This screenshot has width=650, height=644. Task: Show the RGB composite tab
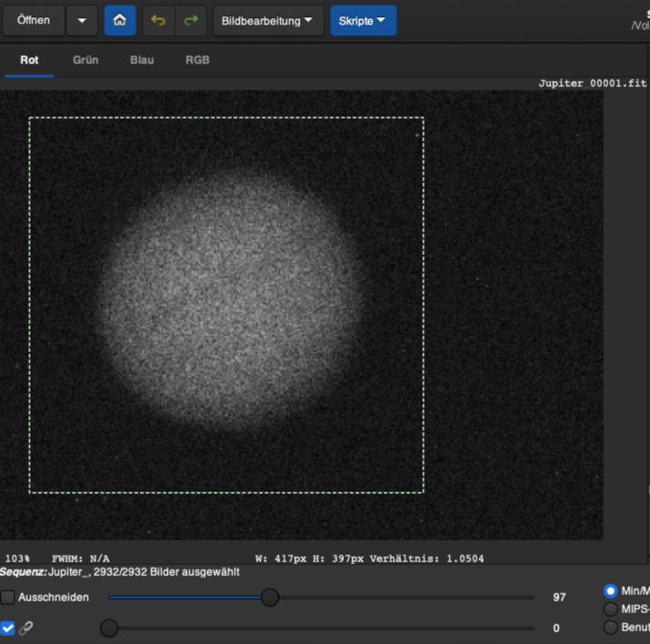pos(197,60)
